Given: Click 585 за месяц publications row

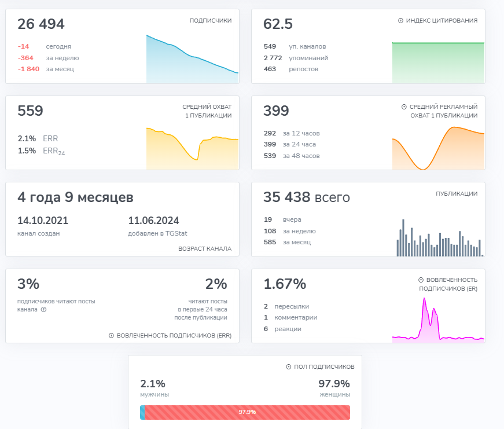Looking at the screenshot, I should tap(288, 242).
